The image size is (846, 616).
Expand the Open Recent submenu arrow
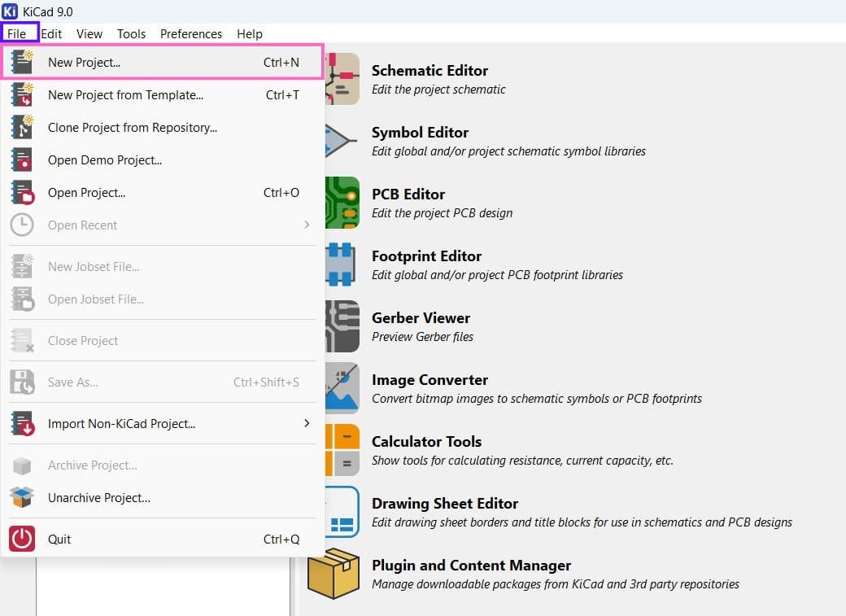tap(307, 225)
